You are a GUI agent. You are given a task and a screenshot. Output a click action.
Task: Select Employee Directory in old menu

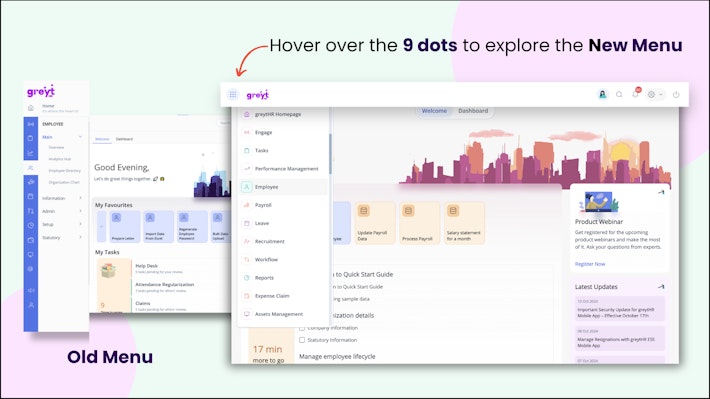tap(64, 171)
